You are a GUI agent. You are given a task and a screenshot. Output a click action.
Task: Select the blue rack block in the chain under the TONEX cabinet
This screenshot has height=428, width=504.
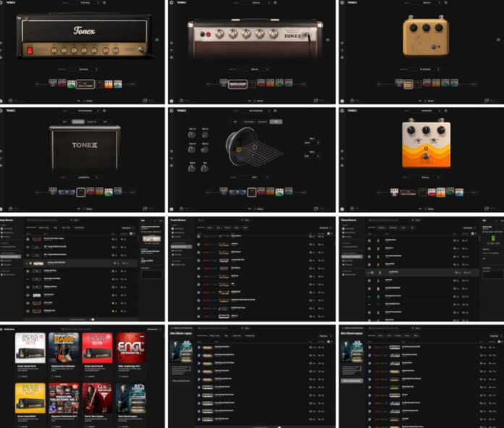(x=67, y=193)
